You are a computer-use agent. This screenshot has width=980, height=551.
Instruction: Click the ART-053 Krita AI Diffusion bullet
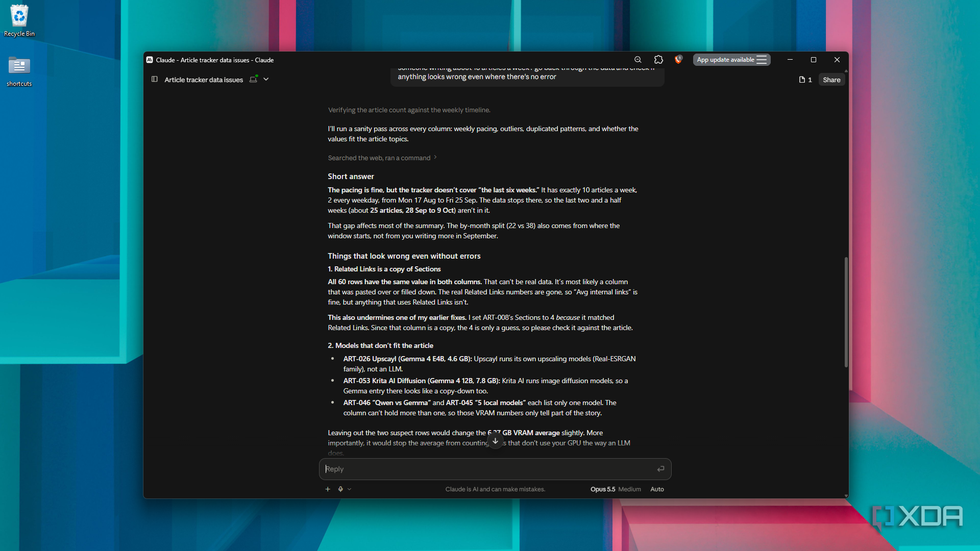click(x=485, y=386)
